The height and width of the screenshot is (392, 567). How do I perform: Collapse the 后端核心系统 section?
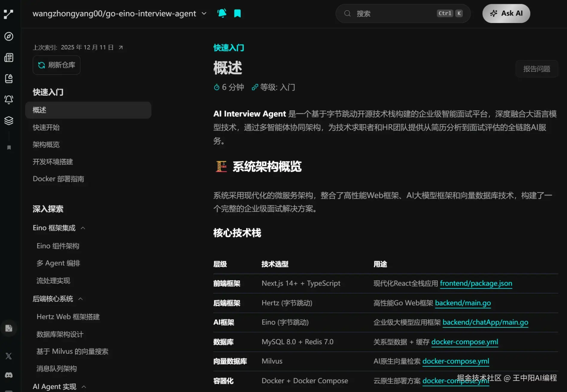point(80,299)
